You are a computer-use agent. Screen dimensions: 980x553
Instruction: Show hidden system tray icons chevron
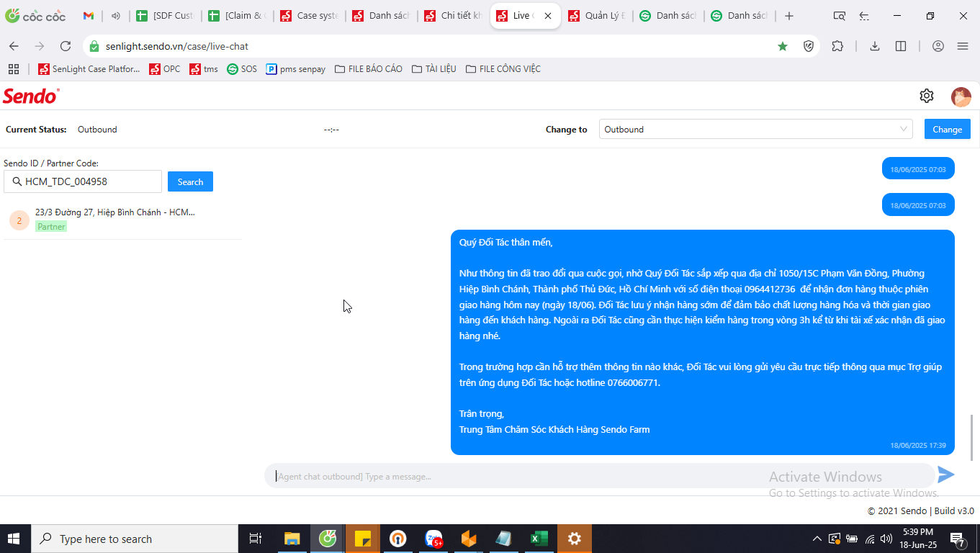(x=817, y=539)
